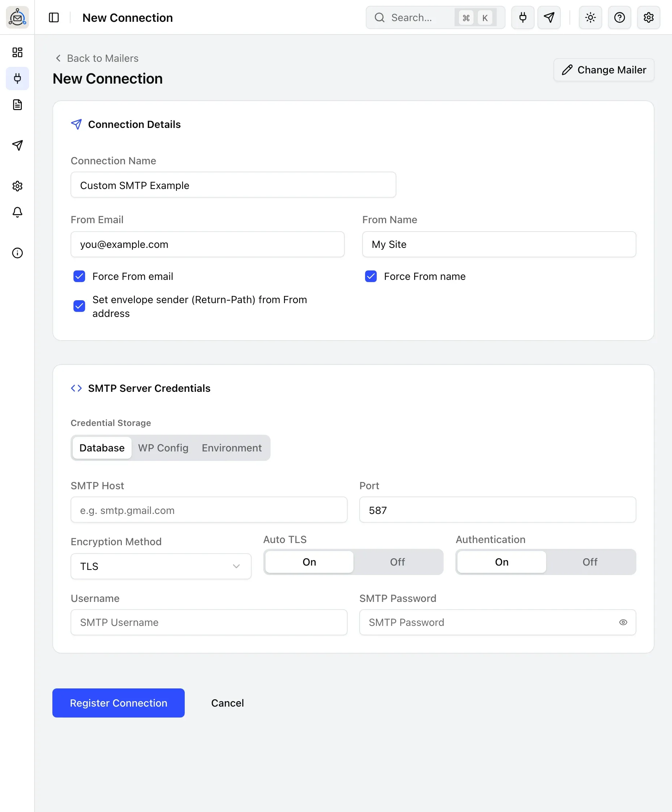Viewport: 672px width, 812px height.
Task: Click the From Name input field
Action: [x=499, y=244]
